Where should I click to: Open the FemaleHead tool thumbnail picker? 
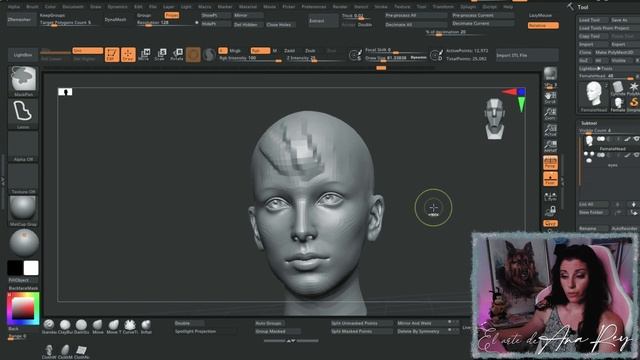click(593, 95)
